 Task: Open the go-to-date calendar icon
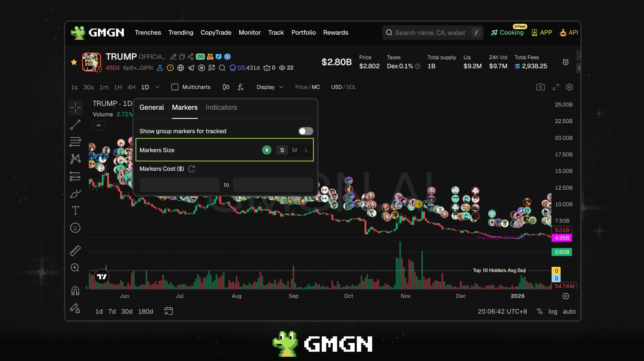pyautogui.click(x=168, y=311)
